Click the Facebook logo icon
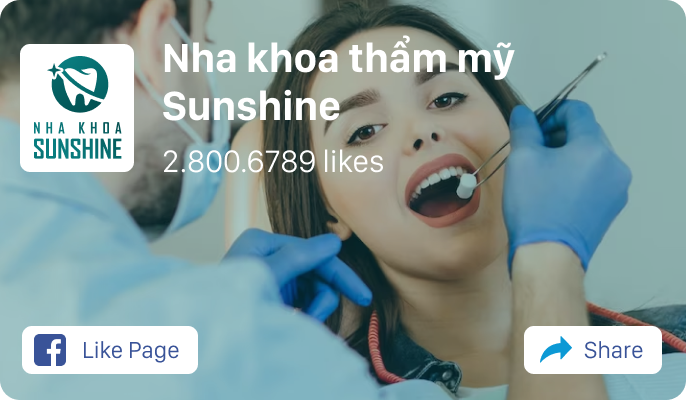This screenshot has height=400, width=686. tap(50, 350)
